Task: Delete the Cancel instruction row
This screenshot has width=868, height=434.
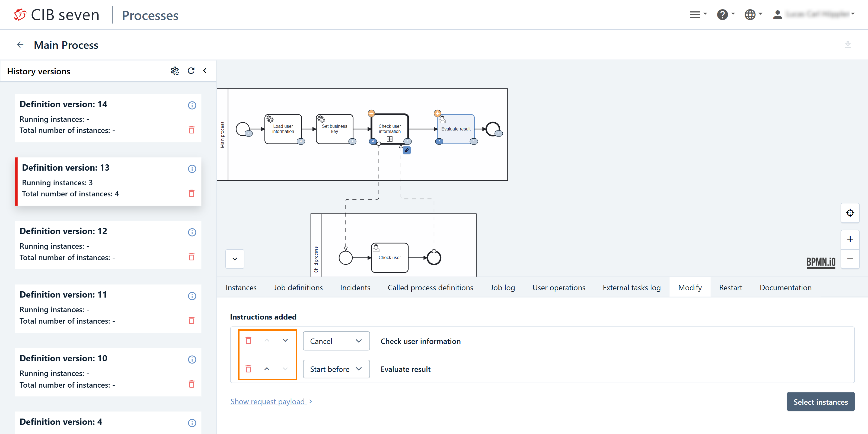Action: coord(248,341)
